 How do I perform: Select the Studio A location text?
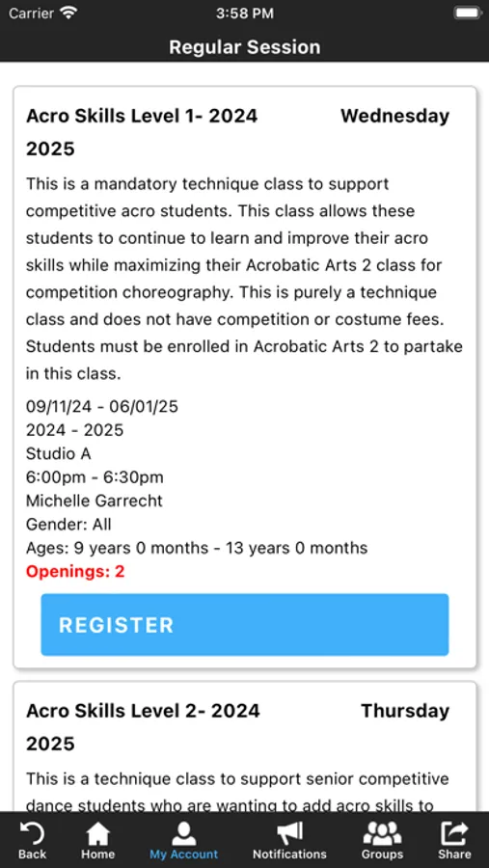59,454
